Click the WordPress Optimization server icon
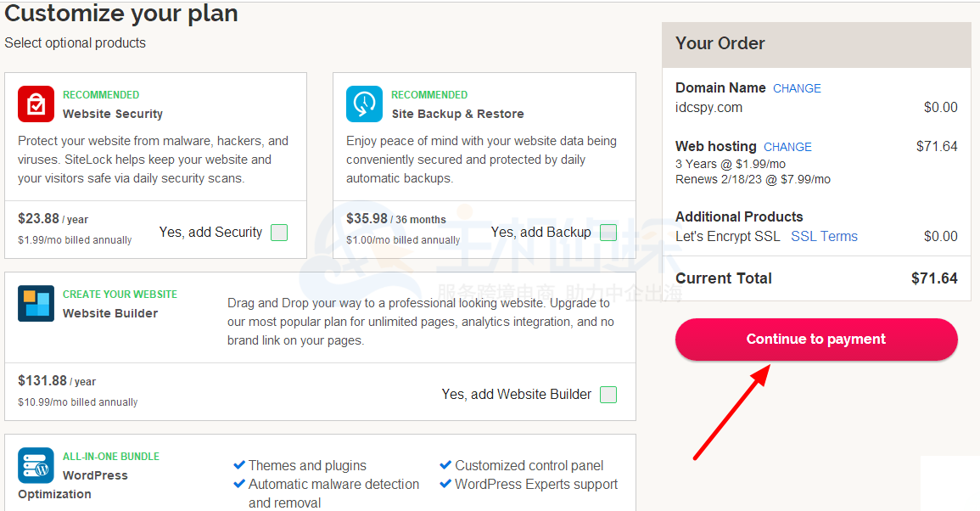The width and height of the screenshot is (980, 511). (x=36, y=465)
